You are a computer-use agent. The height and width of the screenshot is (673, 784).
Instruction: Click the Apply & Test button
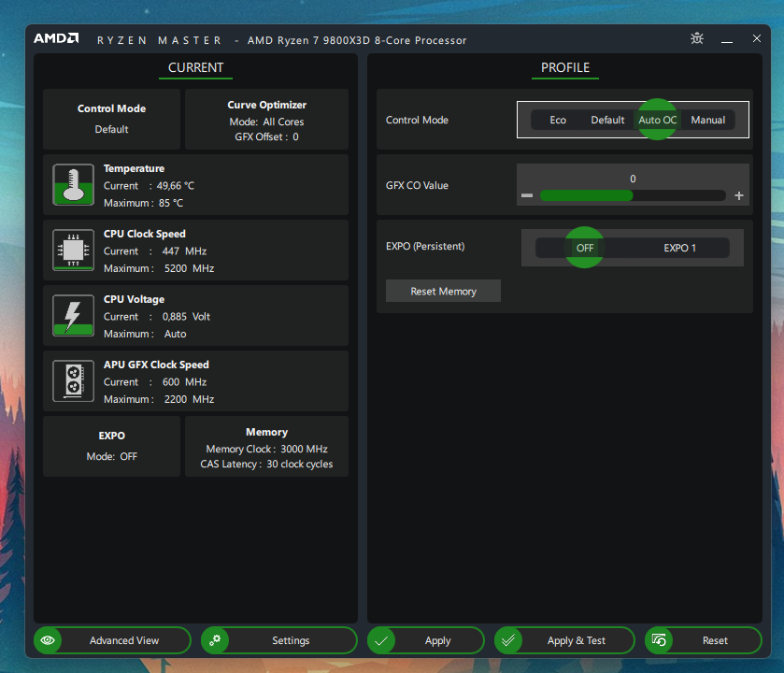point(576,640)
